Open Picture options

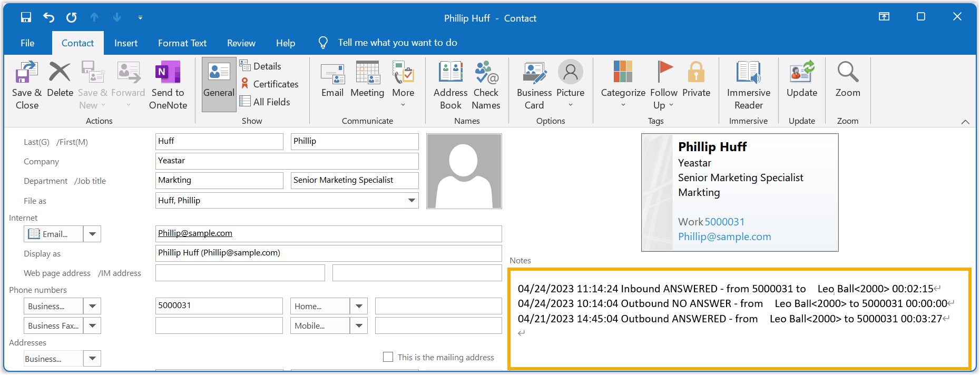point(571,84)
